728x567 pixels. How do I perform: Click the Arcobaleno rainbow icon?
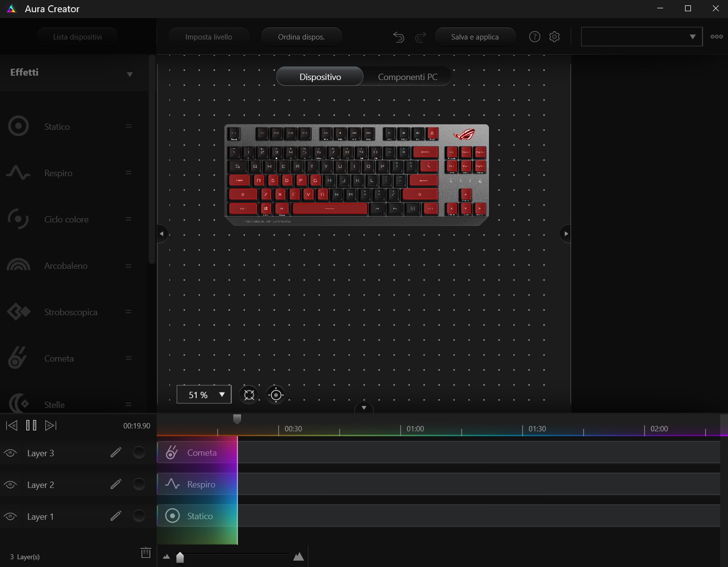pyautogui.click(x=19, y=264)
